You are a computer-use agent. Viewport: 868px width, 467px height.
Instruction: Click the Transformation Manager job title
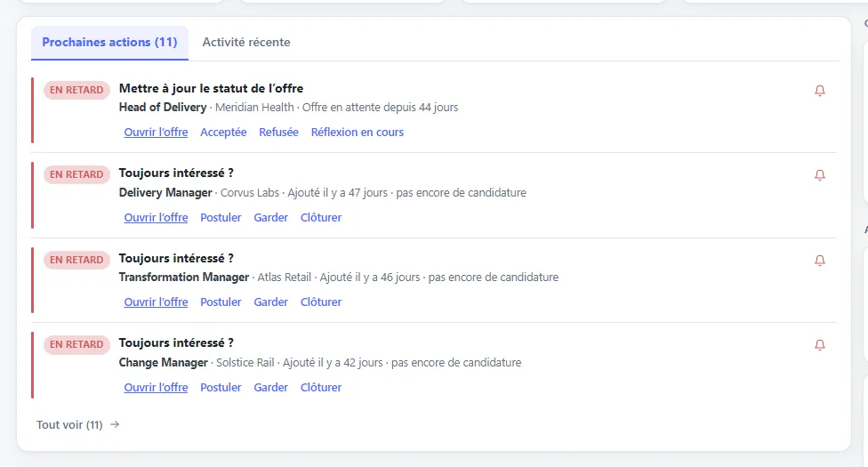(184, 277)
